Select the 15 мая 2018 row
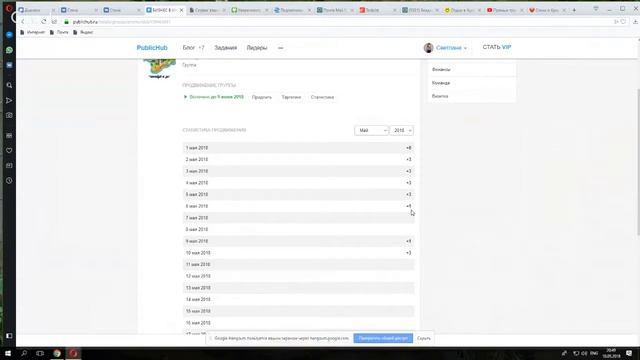640x360 pixels. (x=298, y=311)
